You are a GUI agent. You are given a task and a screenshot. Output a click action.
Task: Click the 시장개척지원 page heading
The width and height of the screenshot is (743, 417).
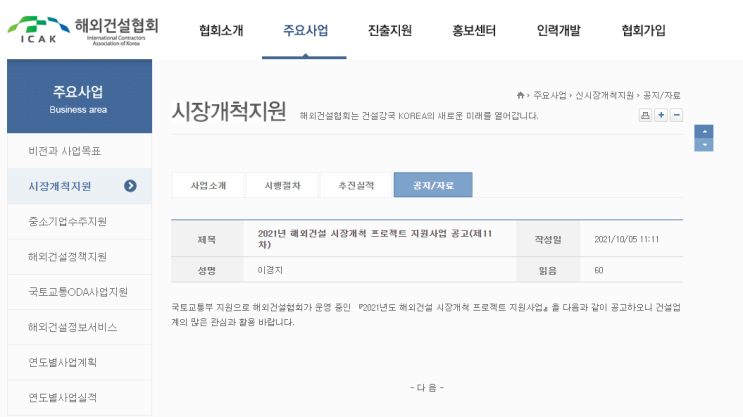coord(229,111)
